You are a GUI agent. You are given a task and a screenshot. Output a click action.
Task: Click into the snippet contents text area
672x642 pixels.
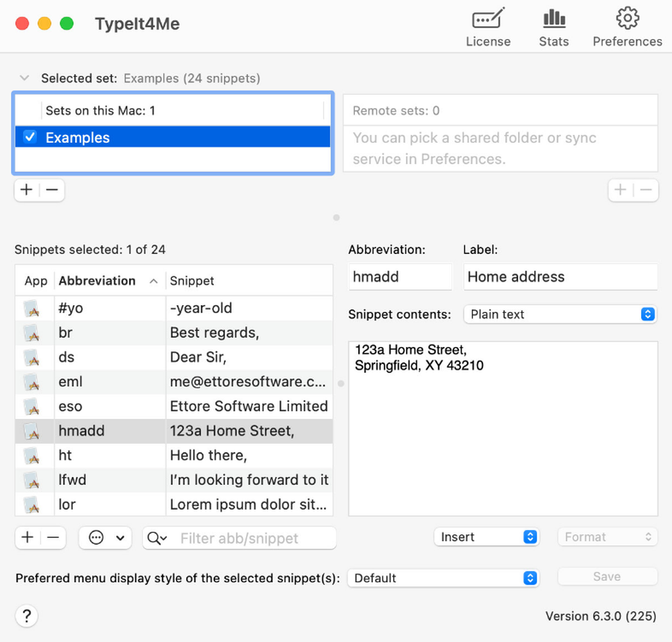click(503, 429)
